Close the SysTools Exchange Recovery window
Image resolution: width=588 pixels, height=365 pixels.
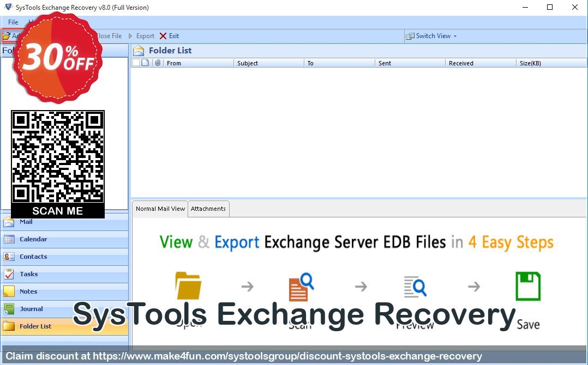click(x=574, y=7)
